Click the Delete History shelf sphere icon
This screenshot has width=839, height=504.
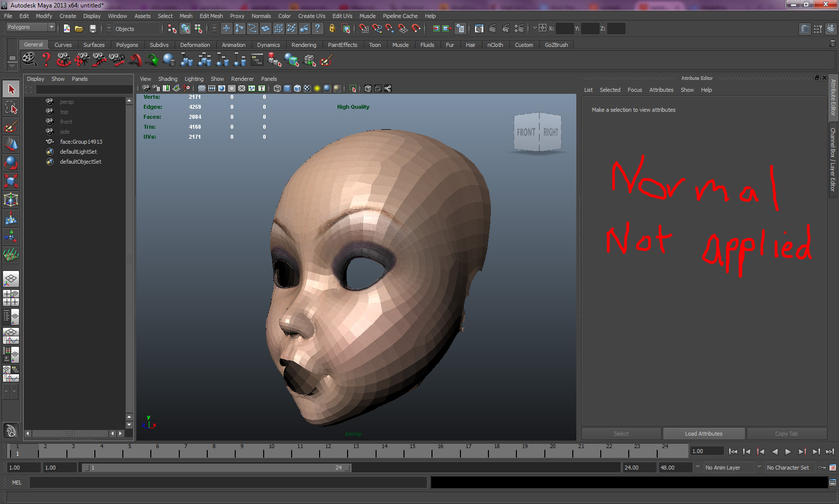tap(169, 60)
